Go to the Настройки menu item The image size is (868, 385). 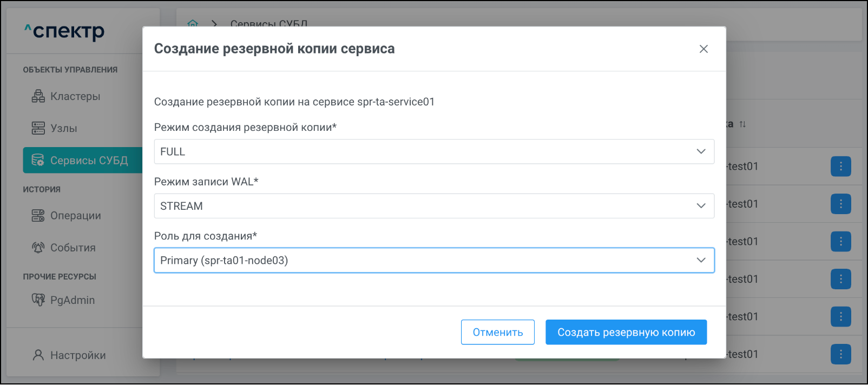click(x=77, y=355)
